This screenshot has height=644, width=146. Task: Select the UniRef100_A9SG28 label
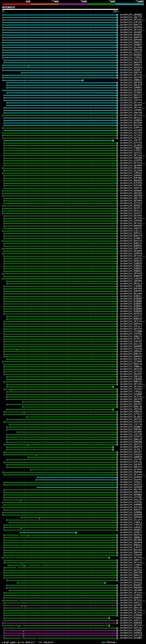[x=131, y=67]
